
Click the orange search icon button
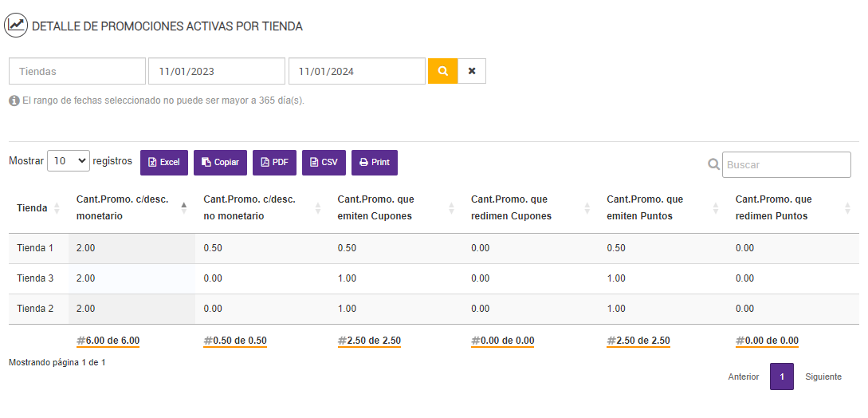pos(442,71)
